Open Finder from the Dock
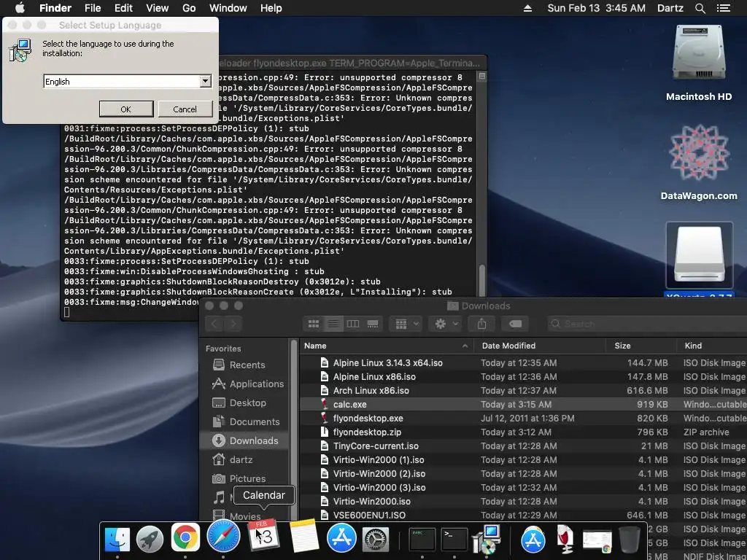This screenshot has width=747, height=560. tap(117, 540)
